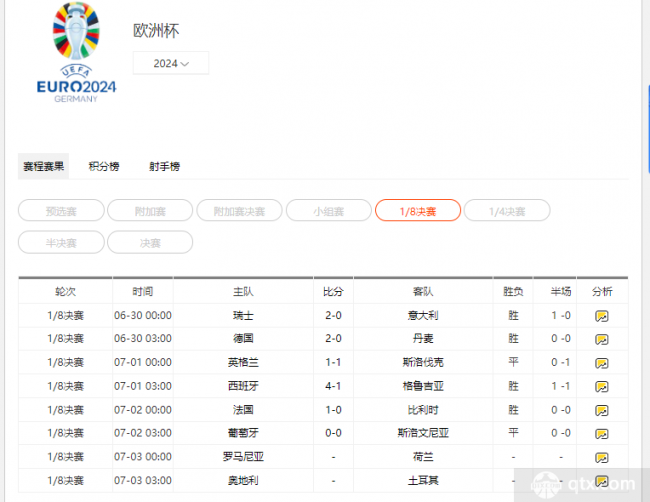Click away team 斯洛伐克
The width and height of the screenshot is (650, 502).
pyautogui.click(x=423, y=362)
